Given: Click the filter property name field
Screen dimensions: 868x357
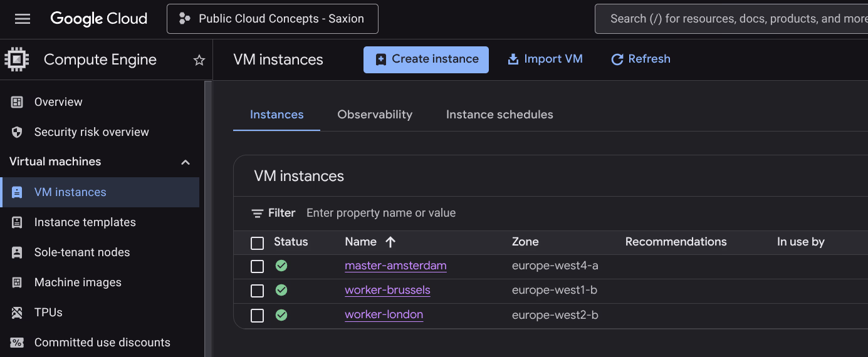Looking at the screenshot, I should tap(381, 213).
